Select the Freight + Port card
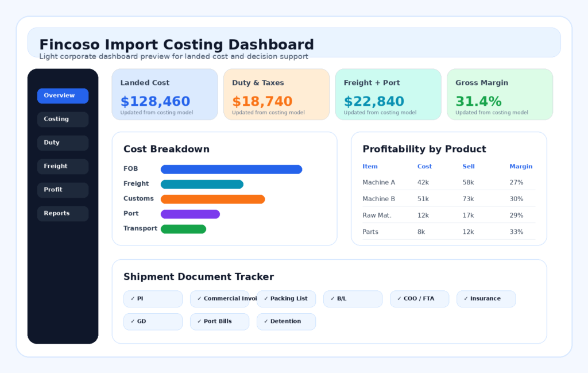The image size is (588, 373). click(x=388, y=94)
